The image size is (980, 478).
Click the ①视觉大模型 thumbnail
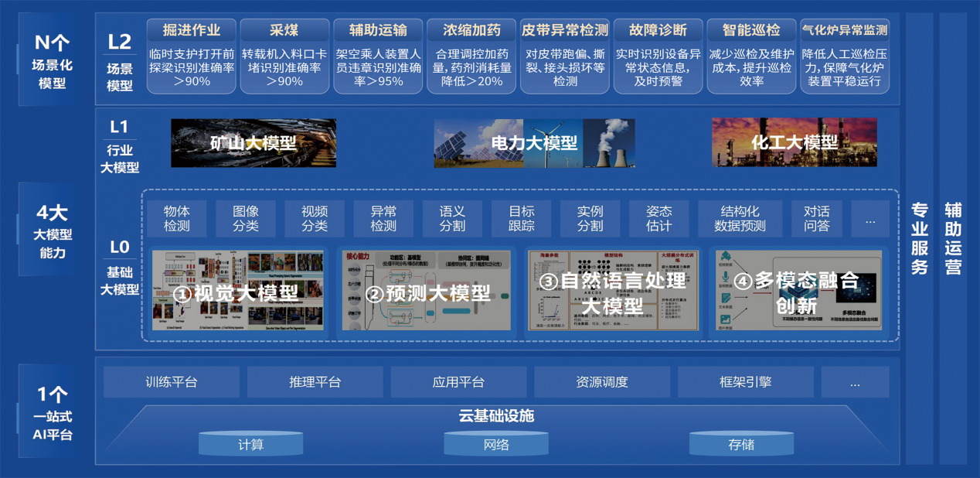(x=237, y=291)
